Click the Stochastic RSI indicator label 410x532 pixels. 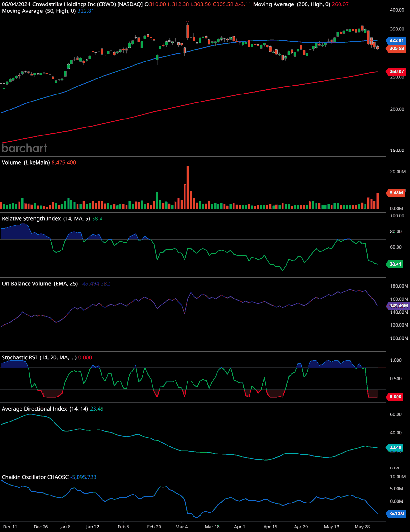pyautogui.click(x=39, y=357)
